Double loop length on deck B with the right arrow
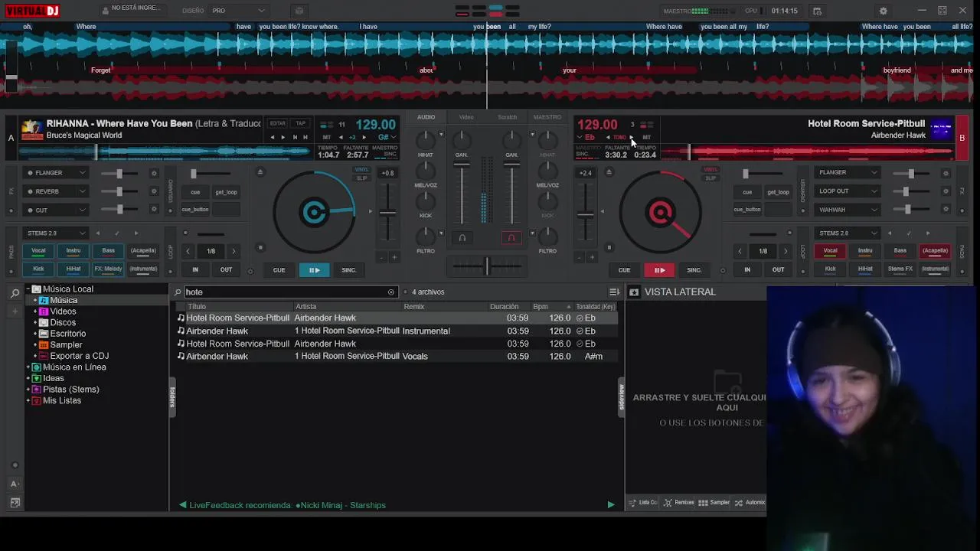 pos(785,251)
